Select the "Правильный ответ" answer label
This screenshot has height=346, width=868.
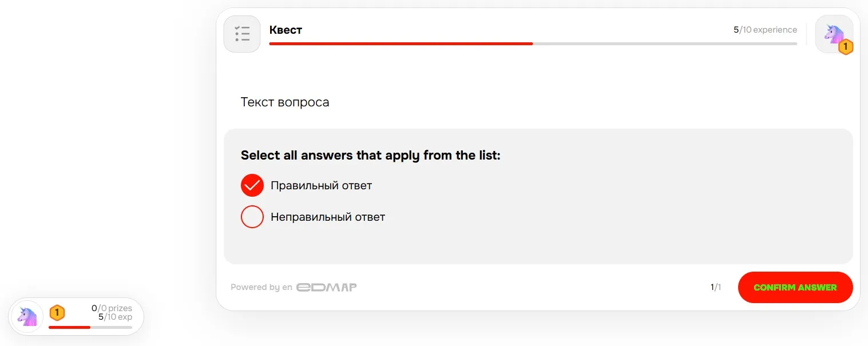click(x=321, y=185)
